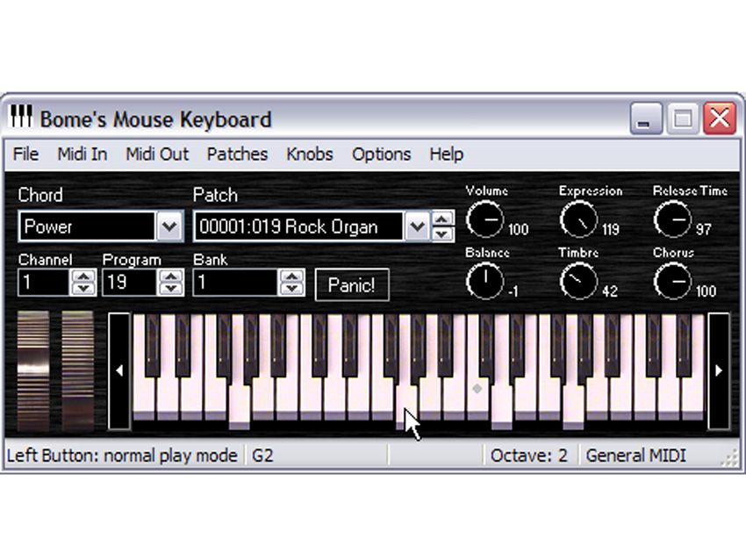Screen dimensions: 746x560
Task: Turn the Volume knob
Action: coord(485,220)
